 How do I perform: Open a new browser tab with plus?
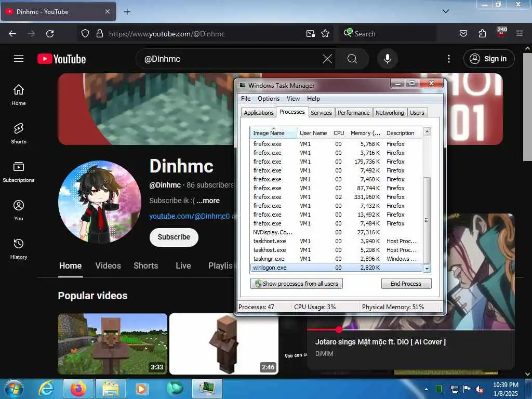[127, 11]
